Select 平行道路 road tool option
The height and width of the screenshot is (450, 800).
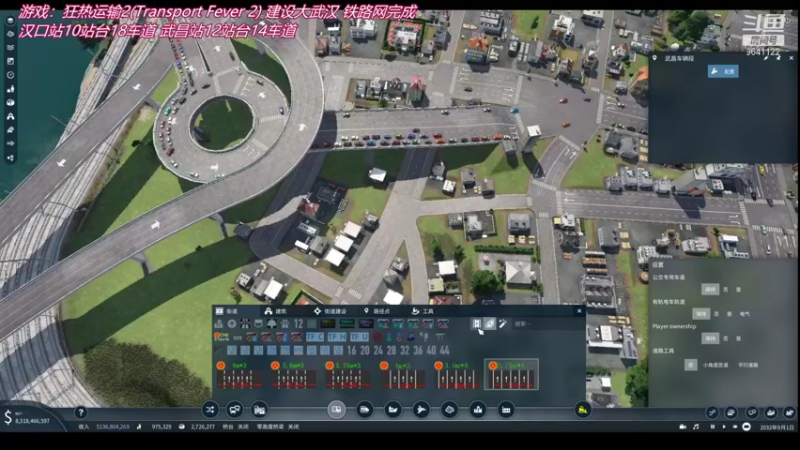click(x=748, y=365)
